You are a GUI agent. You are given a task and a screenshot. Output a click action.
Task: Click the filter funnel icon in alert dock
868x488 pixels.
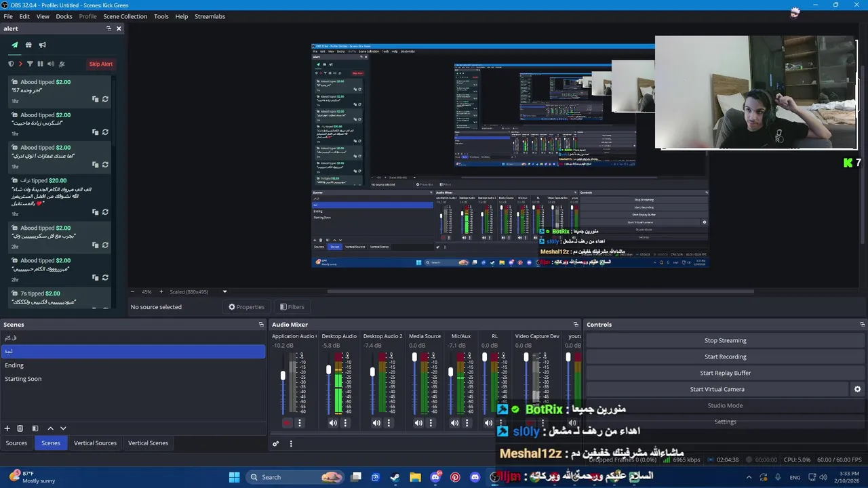(x=30, y=64)
